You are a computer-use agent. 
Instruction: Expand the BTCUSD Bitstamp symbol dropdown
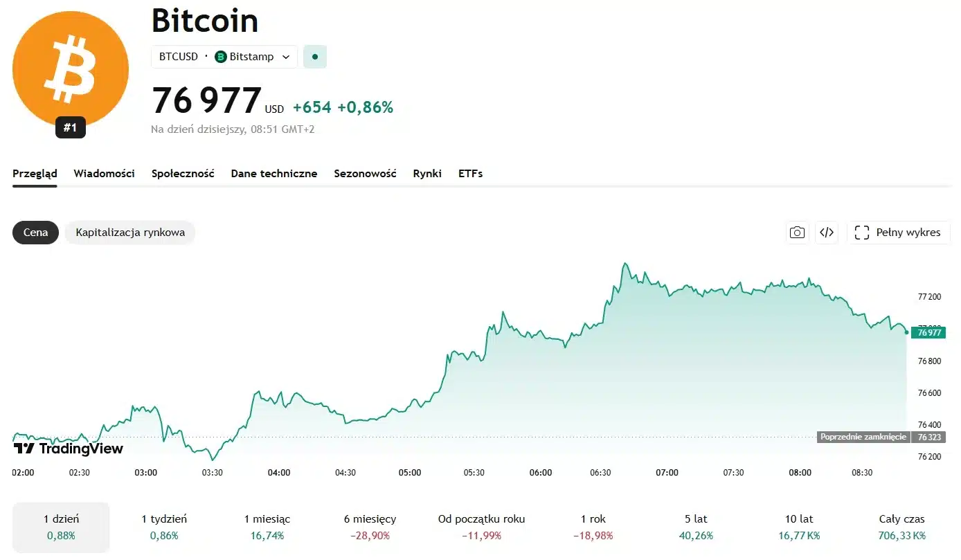[224, 57]
